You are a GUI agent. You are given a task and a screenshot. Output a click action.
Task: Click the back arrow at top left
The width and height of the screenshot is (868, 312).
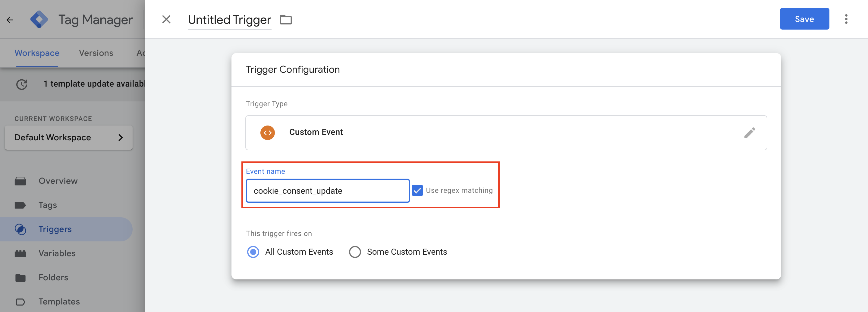9,19
